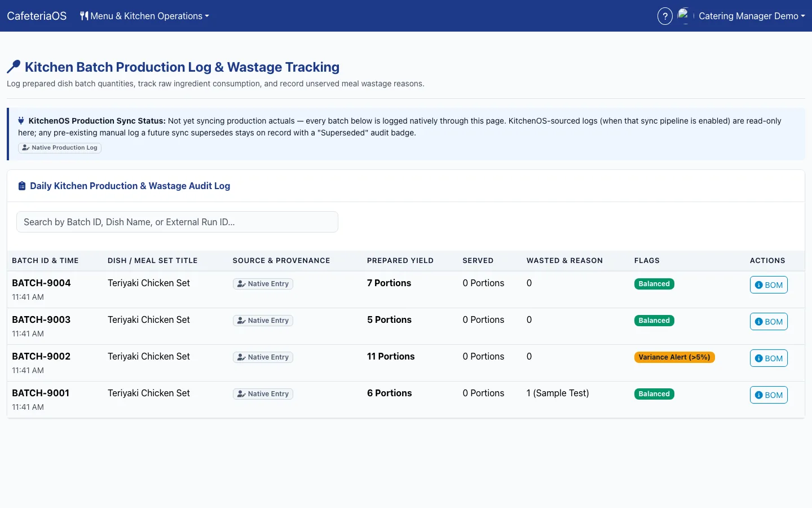Click the Wasted & Reason column header

(x=564, y=261)
